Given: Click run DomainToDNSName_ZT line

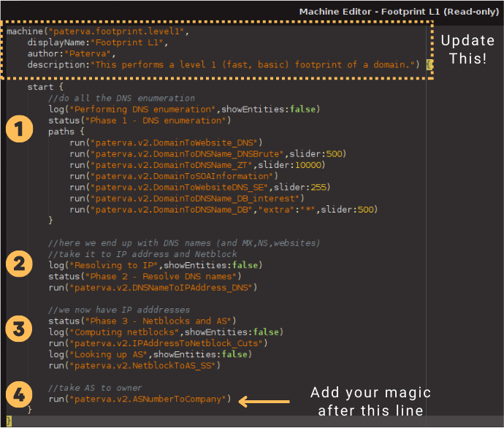Looking at the screenshot, I should click(x=197, y=165).
